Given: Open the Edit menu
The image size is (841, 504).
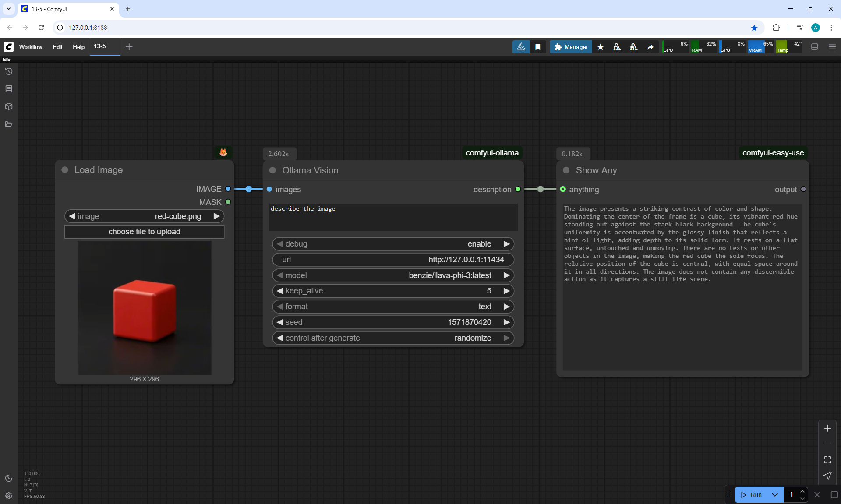Looking at the screenshot, I should pos(57,47).
